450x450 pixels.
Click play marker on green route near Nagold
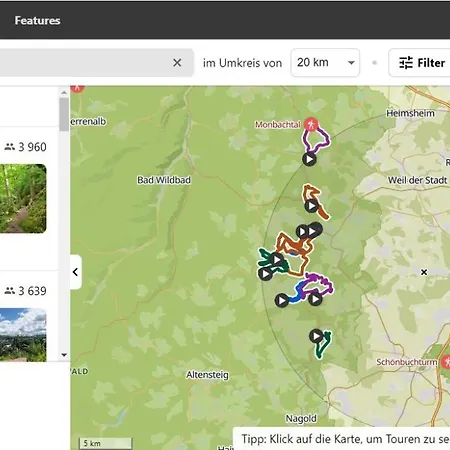coord(316,336)
